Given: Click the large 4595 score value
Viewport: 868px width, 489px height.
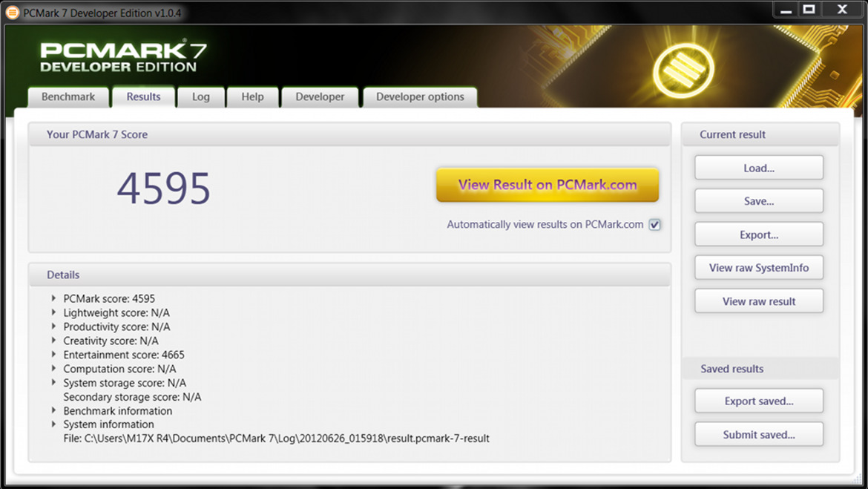Looking at the screenshot, I should pyautogui.click(x=164, y=188).
